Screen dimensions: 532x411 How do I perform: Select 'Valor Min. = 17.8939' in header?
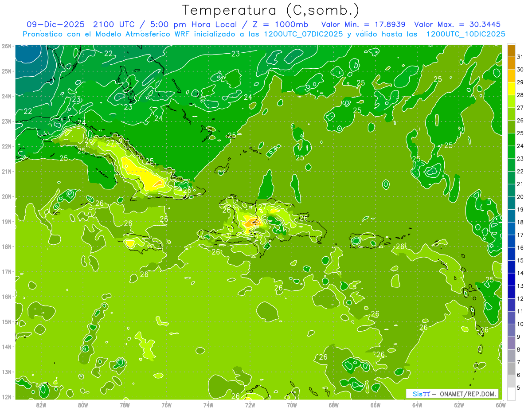pyautogui.click(x=364, y=24)
